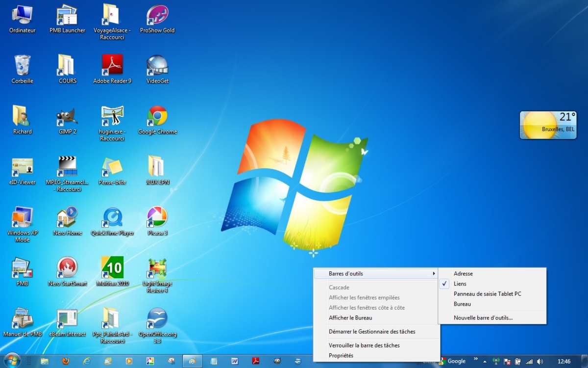Open the Google link on the taskbar

point(452,361)
